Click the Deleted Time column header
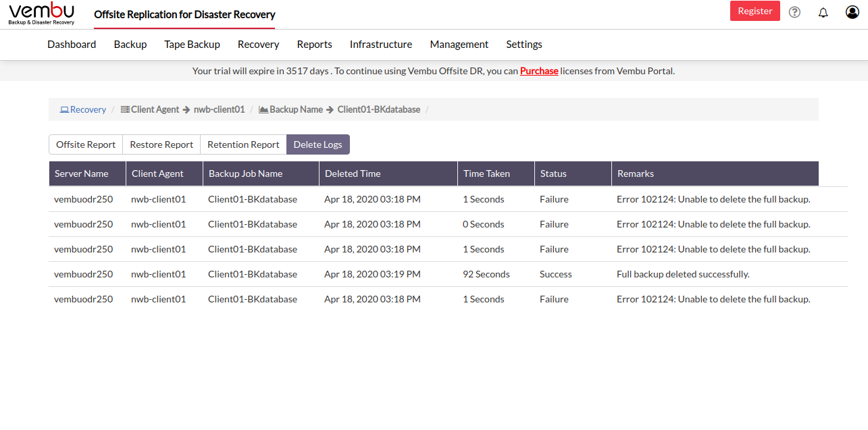Viewport: 868px width, 430px height. click(x=388, y=173)
